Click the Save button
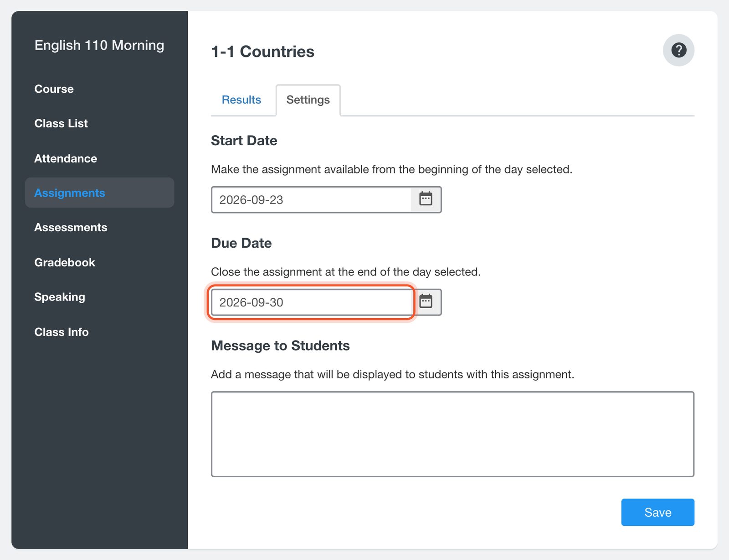The height and width of the screenshot is (560, 729). [x=657, y=512]
